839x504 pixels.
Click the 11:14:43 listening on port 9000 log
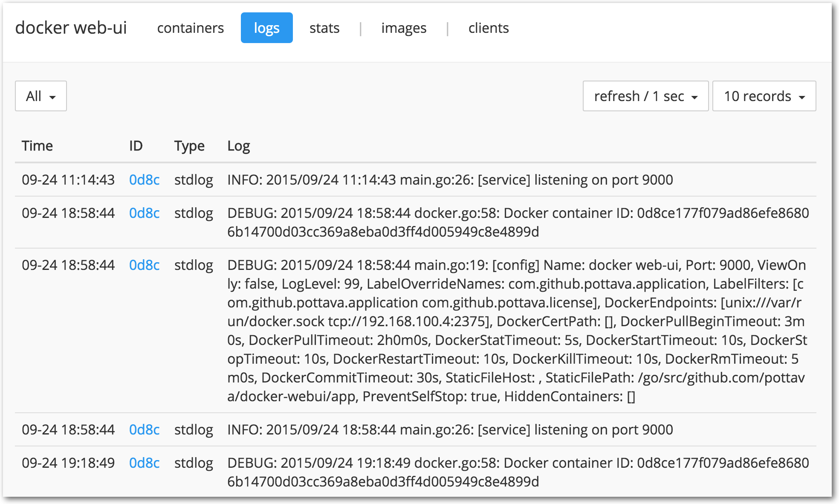(450, 180)
